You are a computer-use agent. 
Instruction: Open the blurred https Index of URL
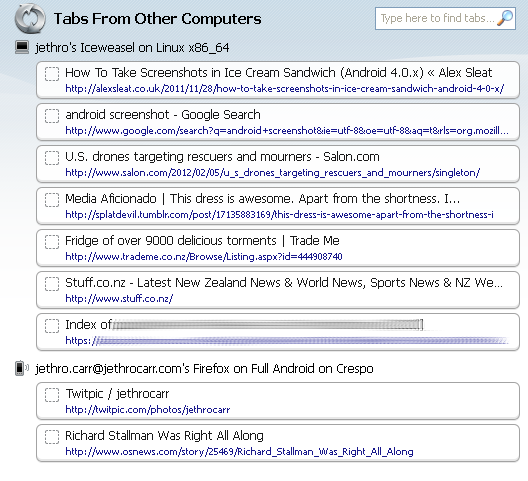287,341
